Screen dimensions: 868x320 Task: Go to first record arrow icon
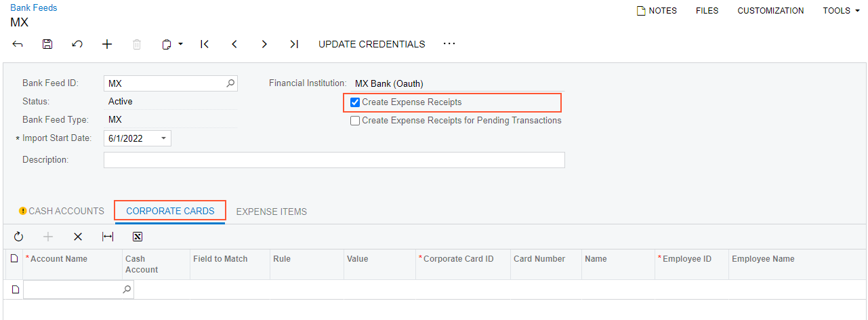click(205, 44)
